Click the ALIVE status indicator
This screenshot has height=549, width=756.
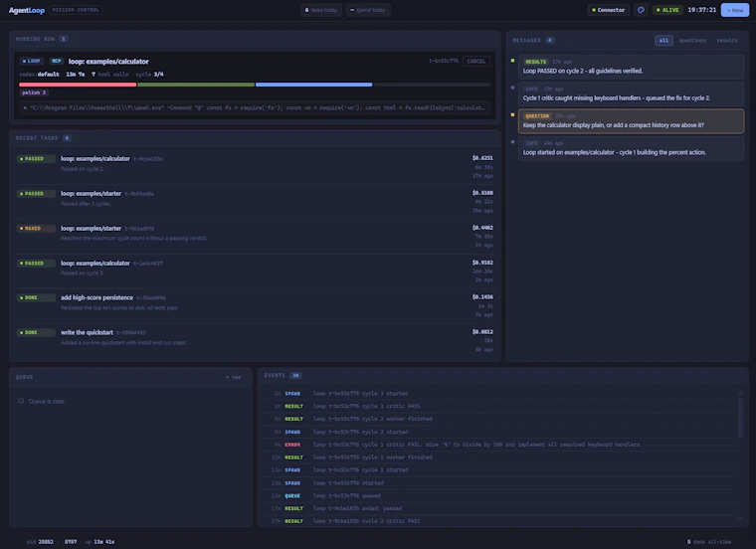667,10
